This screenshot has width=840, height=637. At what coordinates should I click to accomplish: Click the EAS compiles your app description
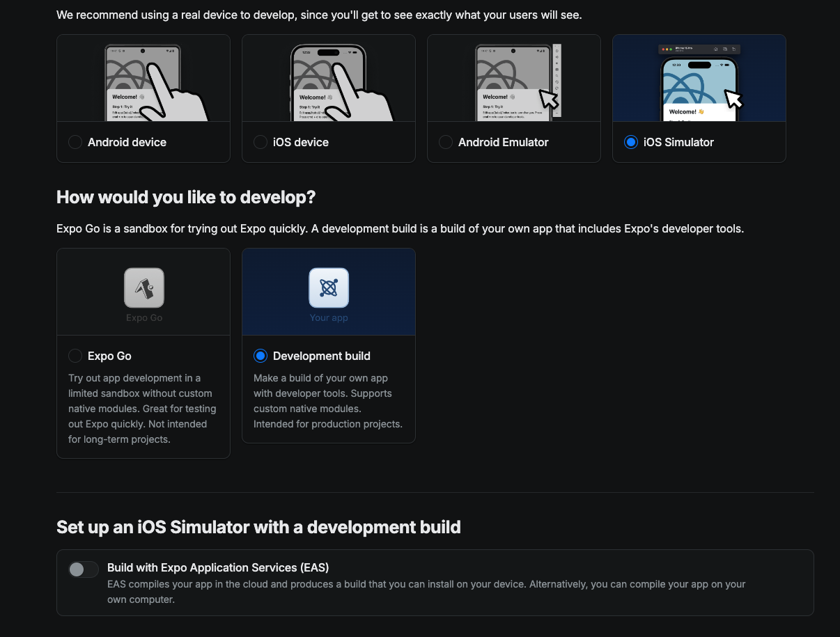426,592
